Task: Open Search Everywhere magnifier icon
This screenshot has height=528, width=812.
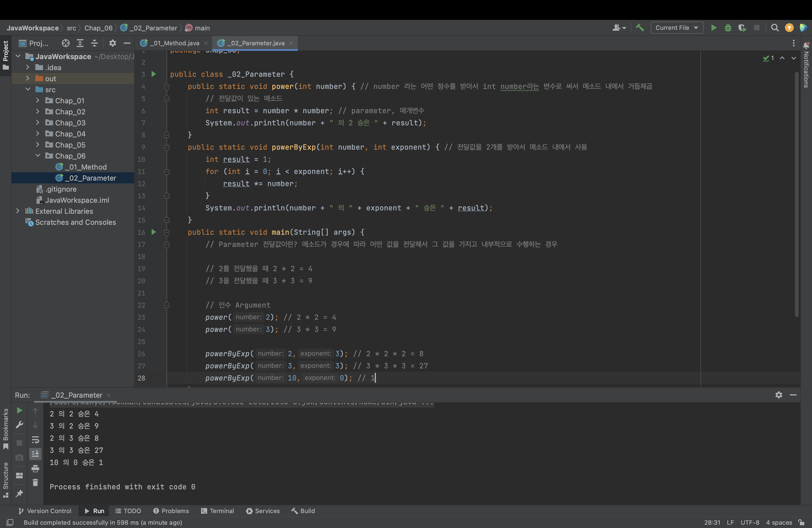Action: point(775,28)
